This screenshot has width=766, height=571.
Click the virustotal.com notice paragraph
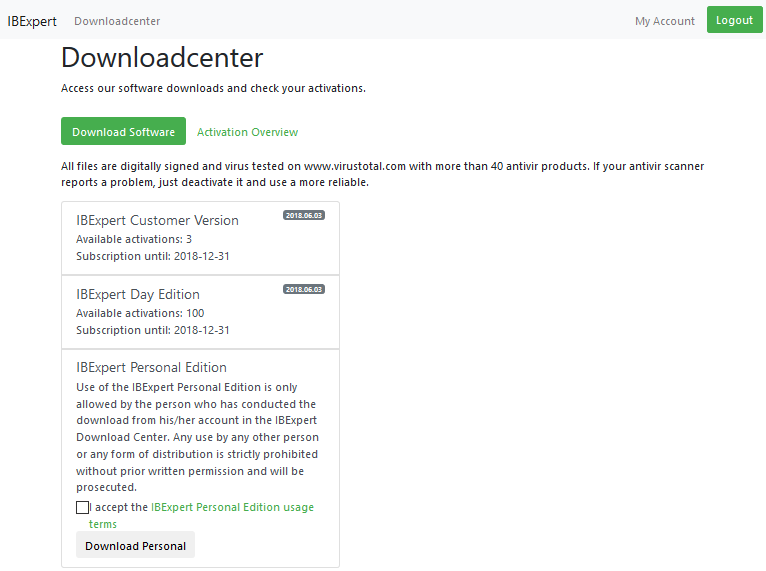click(x=383, y=174)
